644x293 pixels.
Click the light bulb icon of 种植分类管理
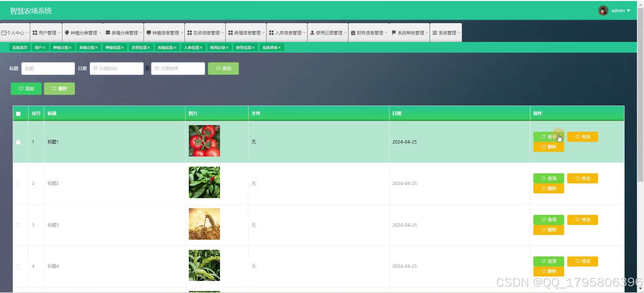pyautogui.click(x=67, y=33)
